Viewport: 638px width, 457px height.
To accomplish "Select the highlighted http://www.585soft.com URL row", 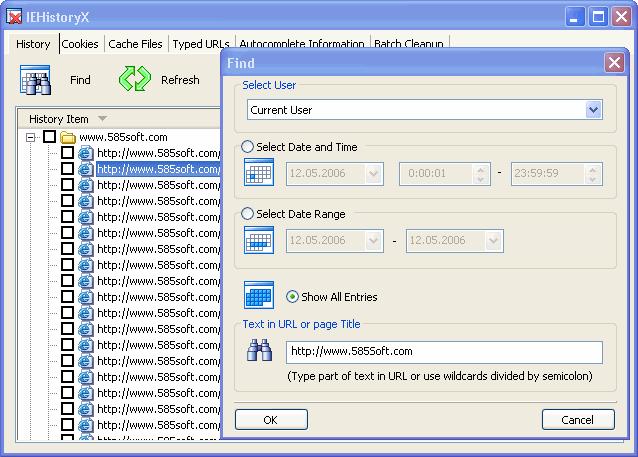I will (x=159, y=169).
